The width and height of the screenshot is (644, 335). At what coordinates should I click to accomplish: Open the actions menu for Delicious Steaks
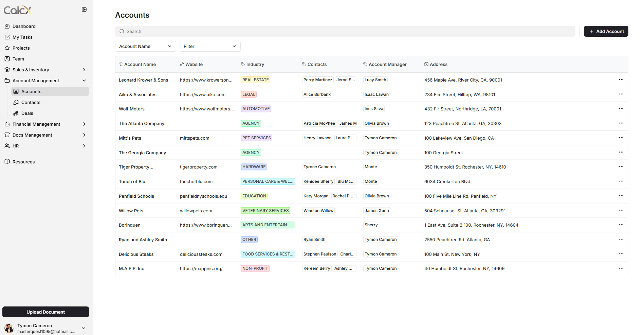click(x=621, y=254)
